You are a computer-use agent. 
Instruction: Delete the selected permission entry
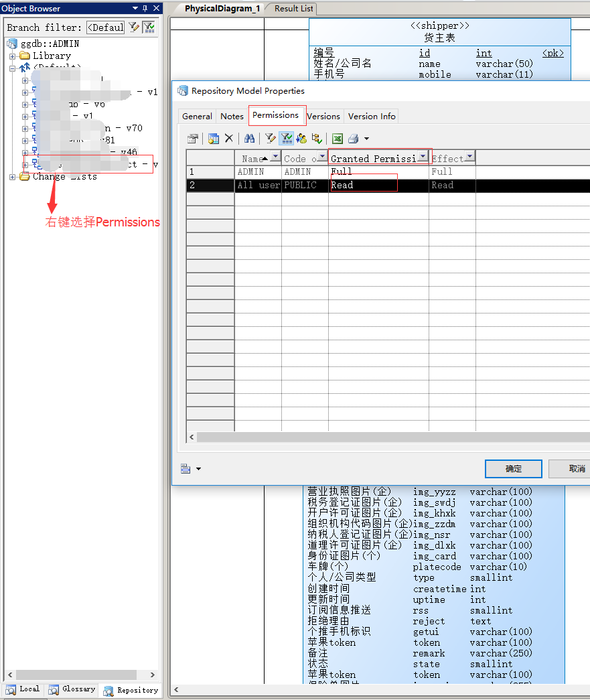(x=228, y=139)
